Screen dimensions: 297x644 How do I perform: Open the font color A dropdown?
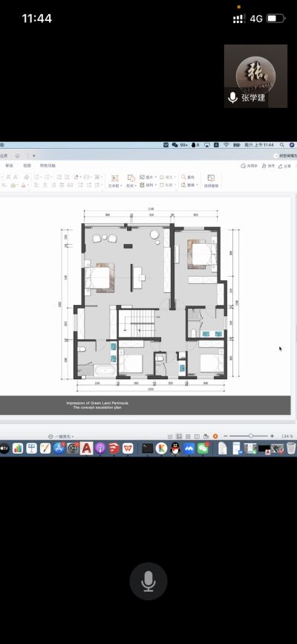[x=25, y=185]
